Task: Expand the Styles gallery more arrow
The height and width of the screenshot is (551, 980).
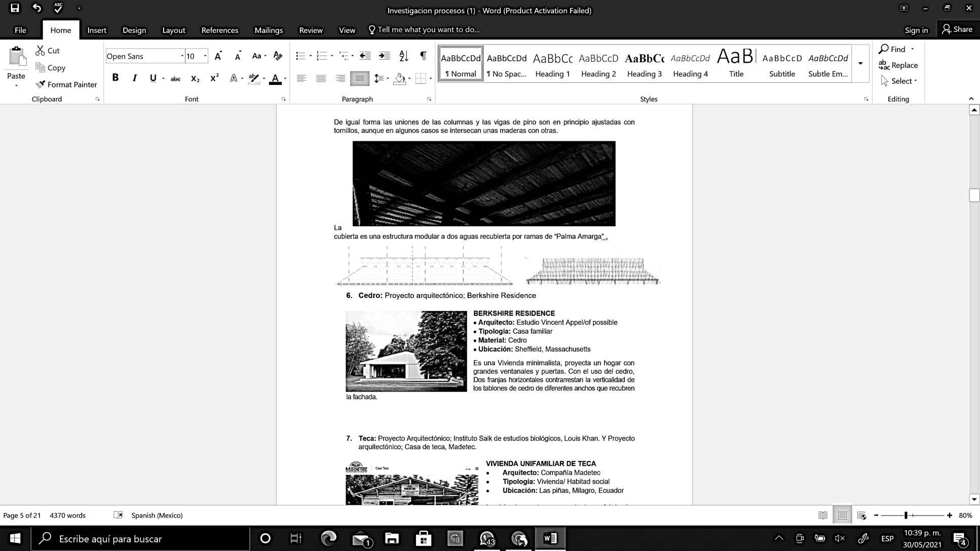Action: (860, 63)
